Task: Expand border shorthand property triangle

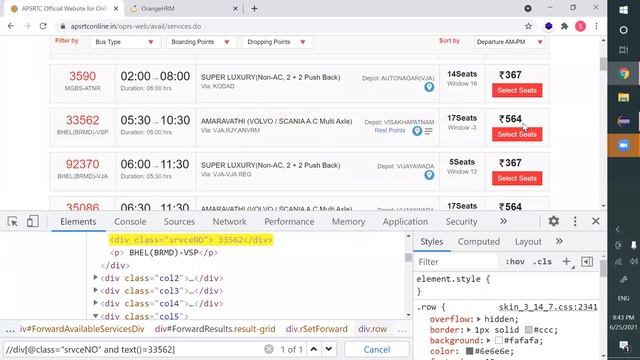Action: click(x=469, y=329)
